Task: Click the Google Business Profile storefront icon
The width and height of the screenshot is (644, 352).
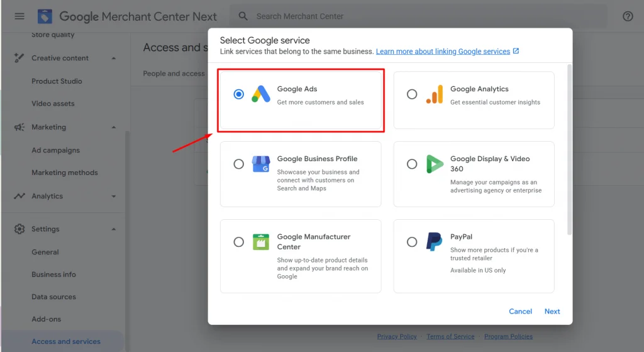Action: click(x=261, y=164)
